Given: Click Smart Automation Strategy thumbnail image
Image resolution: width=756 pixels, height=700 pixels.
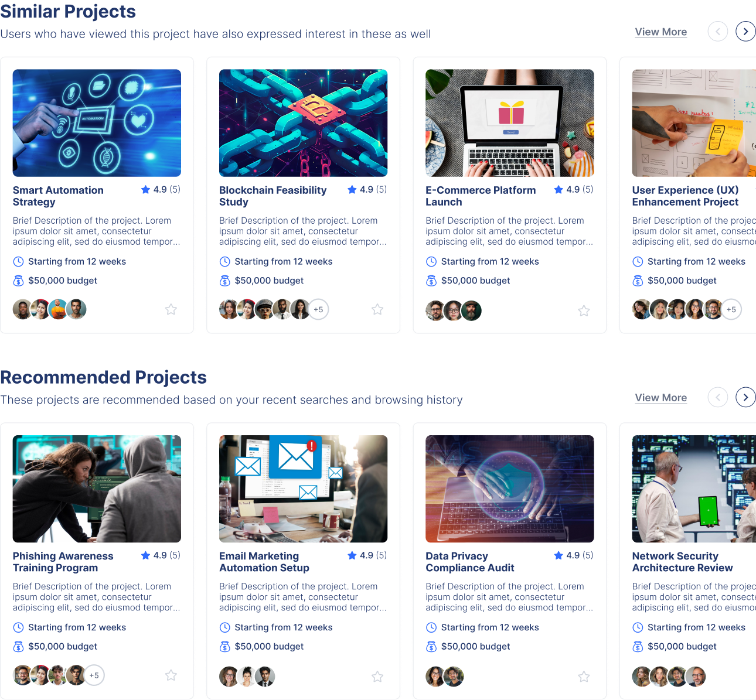Looking at the screenshot, I should coord(97,123).
